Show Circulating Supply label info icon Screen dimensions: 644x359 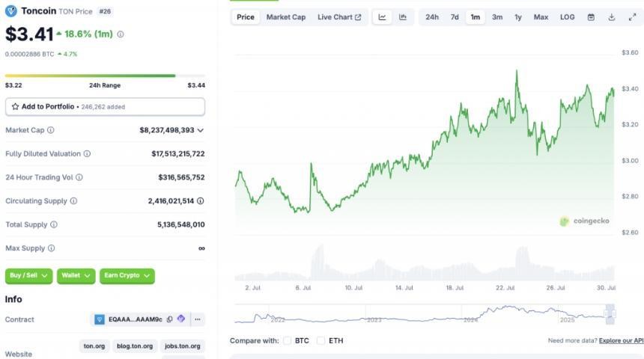(73, 201)
